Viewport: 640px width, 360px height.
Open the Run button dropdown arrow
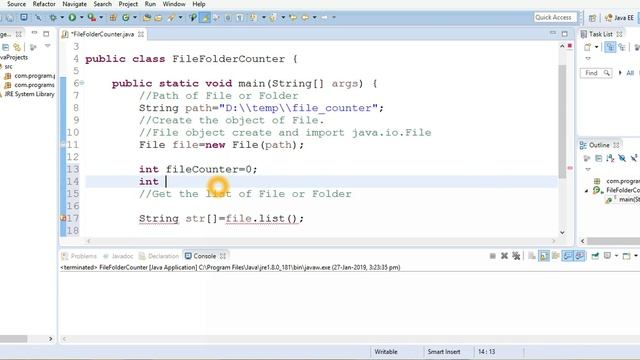point(82,18)
